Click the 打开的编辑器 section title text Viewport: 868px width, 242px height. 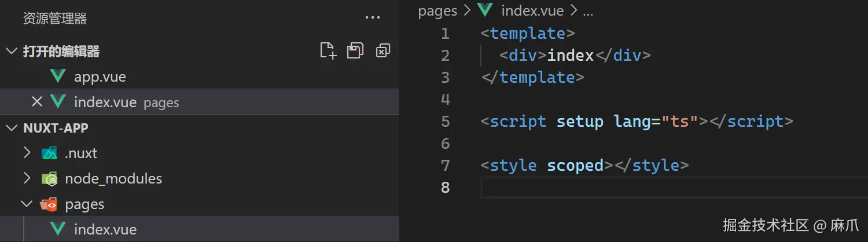61,51
